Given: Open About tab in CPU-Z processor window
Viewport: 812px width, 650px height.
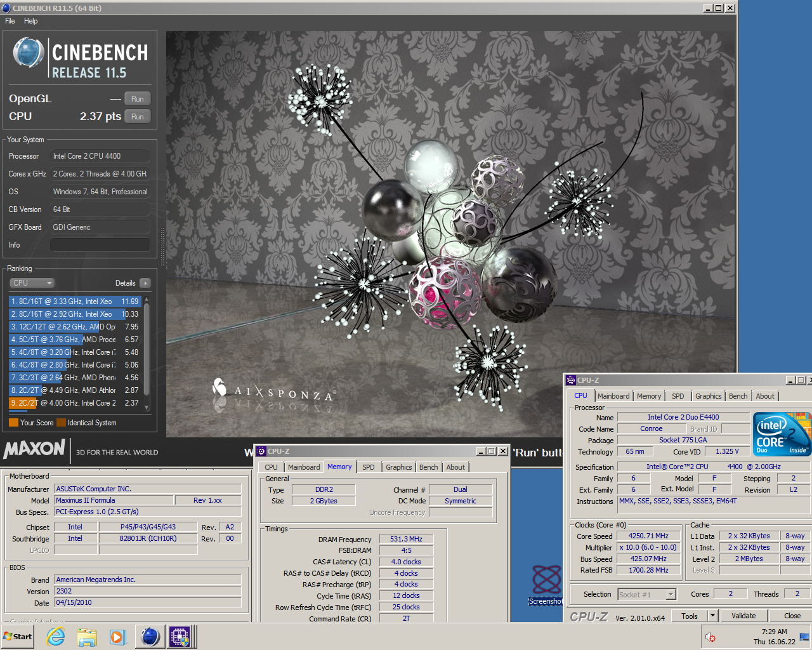Looking at the screenshot, I should (x=765, y=396).
